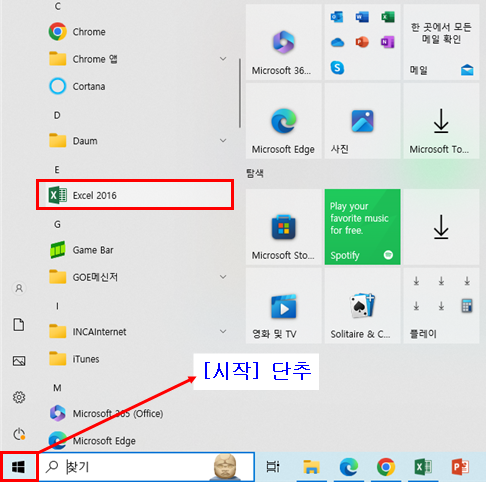Jump to letter I section header
Image resolution: width=486 pixels, height=482 pixels.
pyautogui.click(x=57, y=306)
